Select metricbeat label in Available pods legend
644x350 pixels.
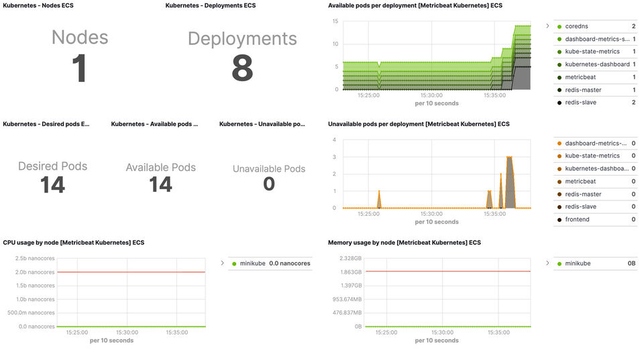[x=580, y=77]
